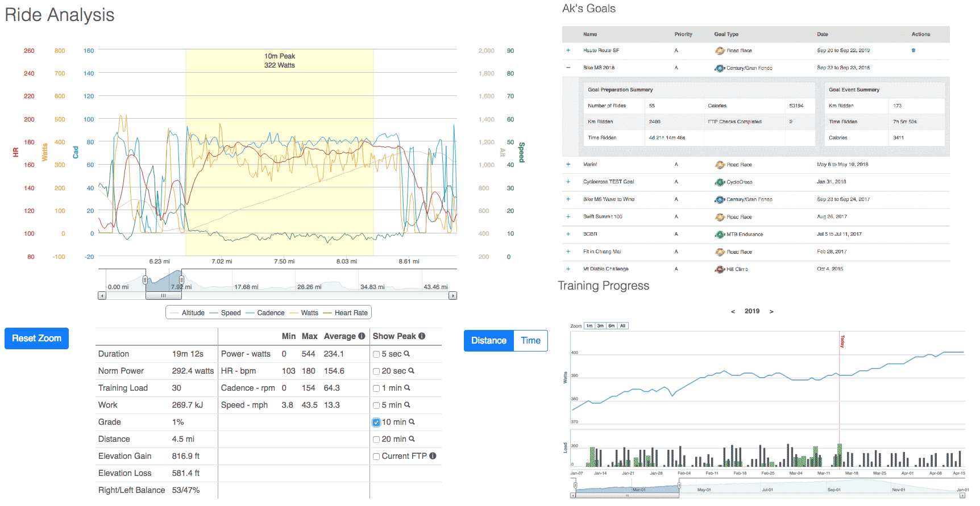Zoom to the 1 min peak via magnifier
Image resolution: width=980 pixels, height=506 pixels.
tap(407, 388)
